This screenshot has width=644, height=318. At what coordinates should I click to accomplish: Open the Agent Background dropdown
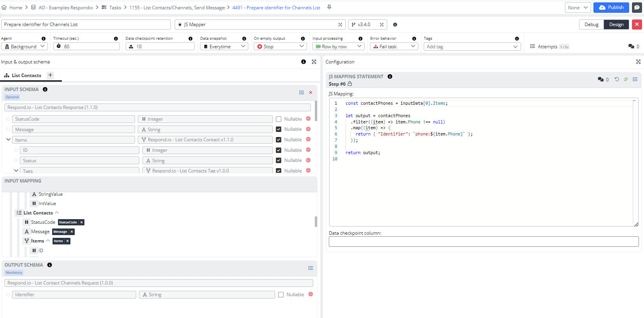(x=24, y=46)
